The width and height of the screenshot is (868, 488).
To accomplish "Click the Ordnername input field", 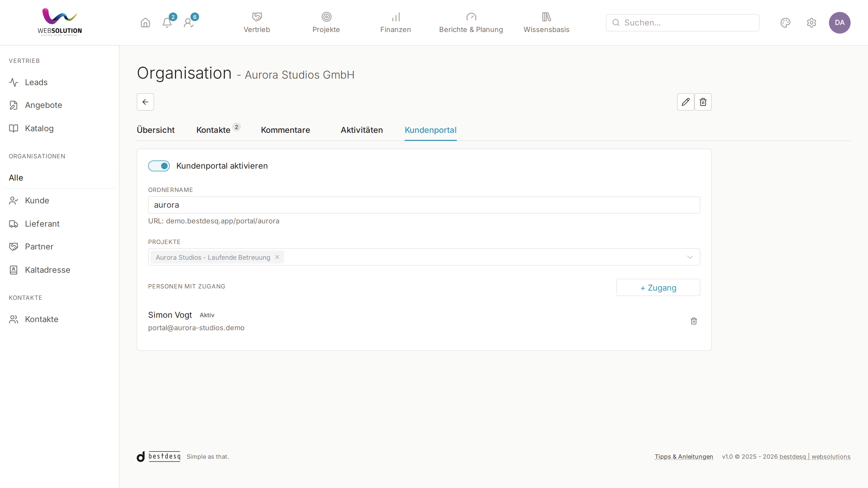I will (424, 205).
